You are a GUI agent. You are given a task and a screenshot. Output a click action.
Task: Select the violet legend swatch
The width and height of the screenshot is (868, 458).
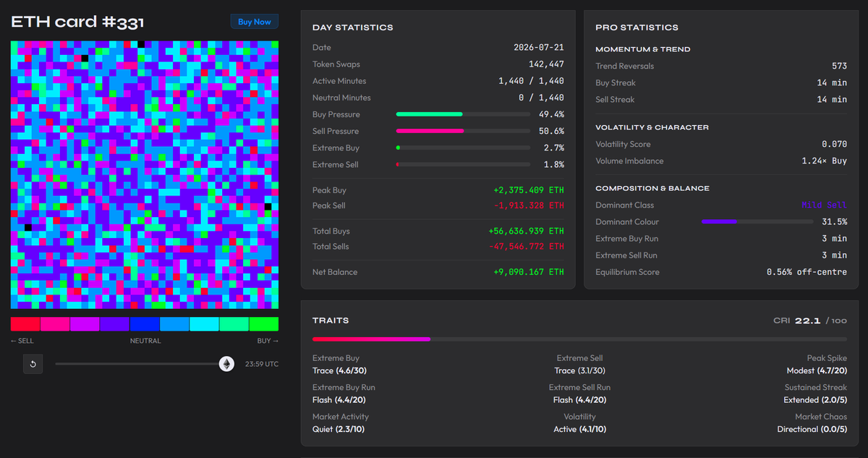pyautogui.click(x=114, y=324)
